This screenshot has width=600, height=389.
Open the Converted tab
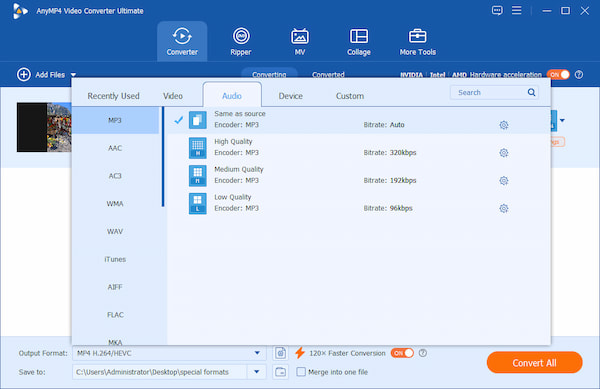pyautogui.click(x=328, y=74)
